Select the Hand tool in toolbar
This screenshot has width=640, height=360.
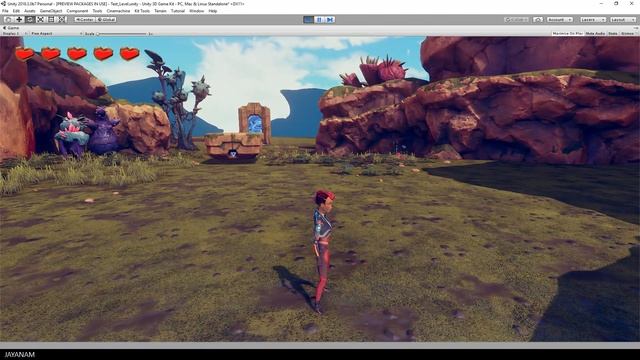click(x=8, y=20)
